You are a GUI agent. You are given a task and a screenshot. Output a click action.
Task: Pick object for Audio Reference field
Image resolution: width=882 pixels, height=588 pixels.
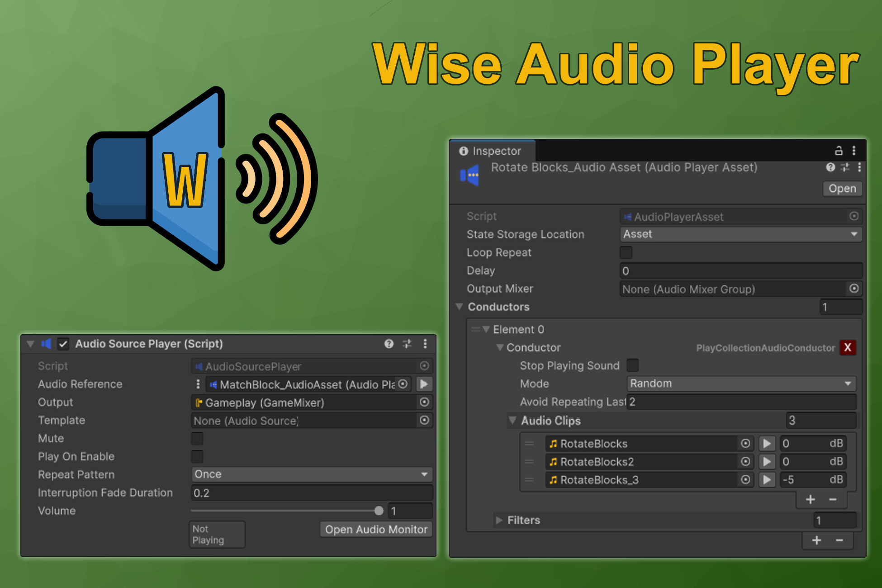coord(403,384)
